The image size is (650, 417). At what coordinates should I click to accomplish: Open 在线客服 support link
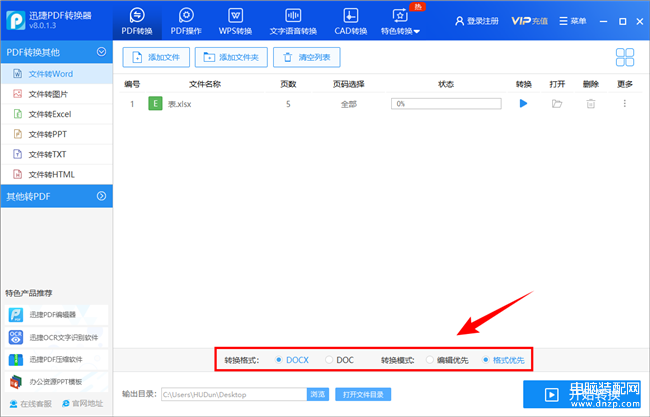tap(31, 403)
